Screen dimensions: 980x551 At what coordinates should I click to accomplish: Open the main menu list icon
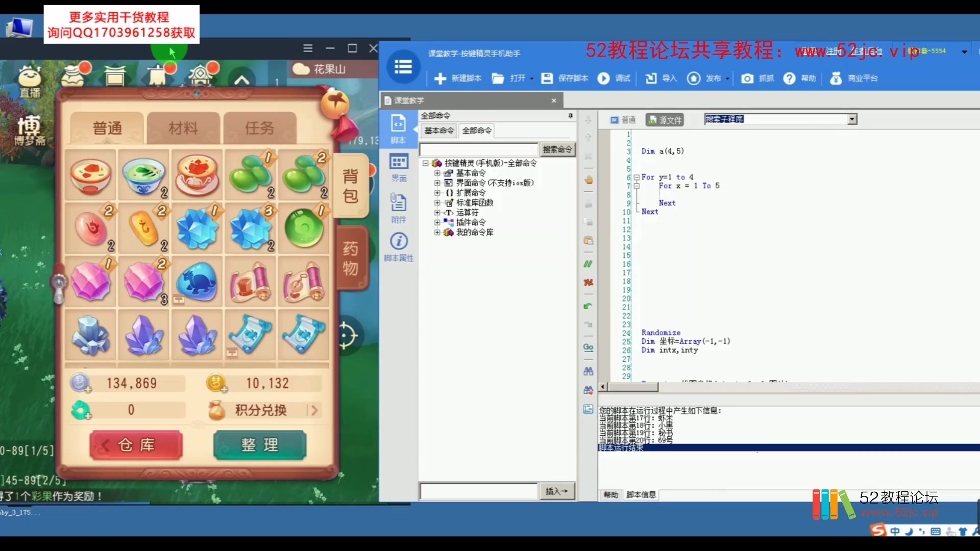[x=403, y=67]
